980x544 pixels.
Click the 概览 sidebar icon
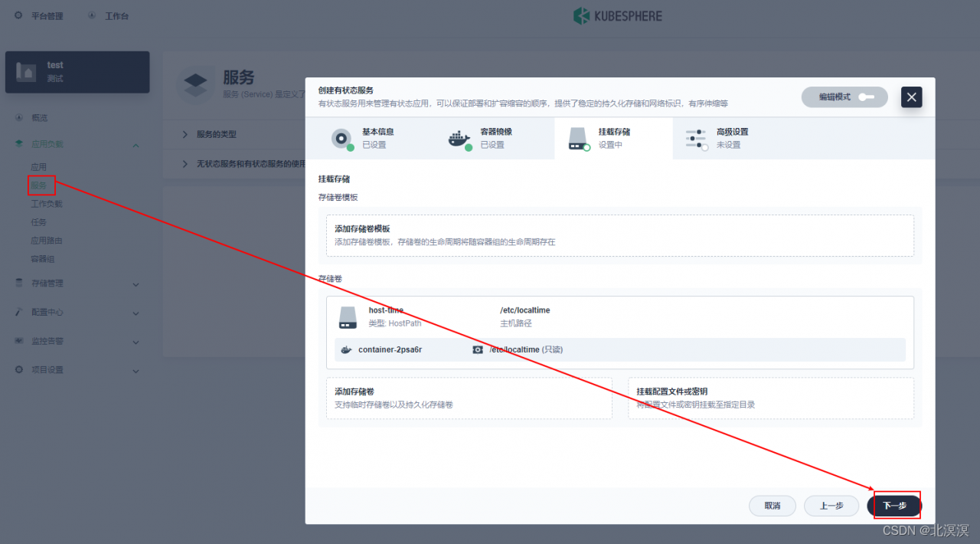click(x=19, y=118)
